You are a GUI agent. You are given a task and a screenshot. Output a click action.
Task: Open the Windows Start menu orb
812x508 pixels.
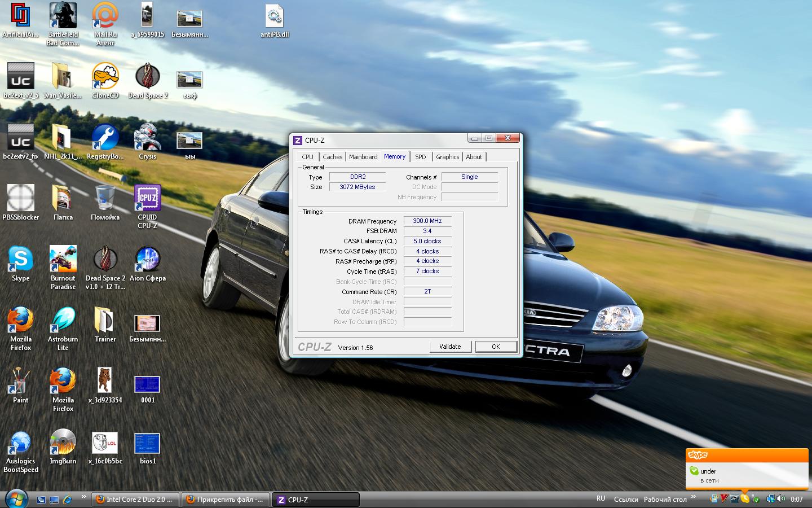16,500
